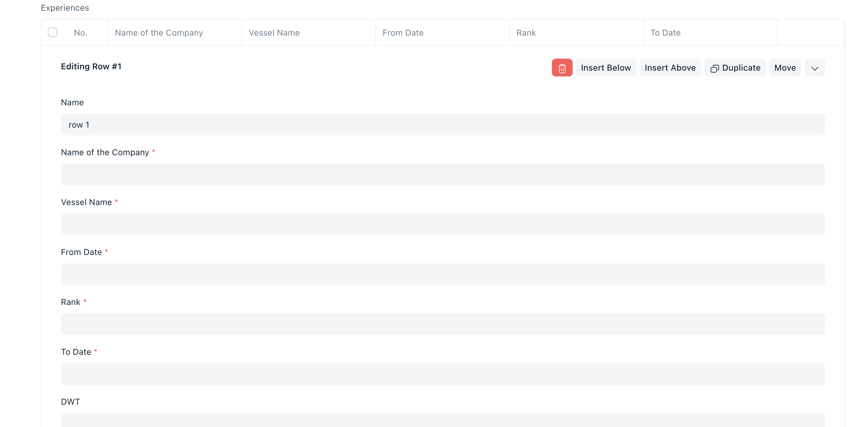Collapse row editor with chevron arrow
This screenshot has height=427, width=868.
tap(815, 68)
